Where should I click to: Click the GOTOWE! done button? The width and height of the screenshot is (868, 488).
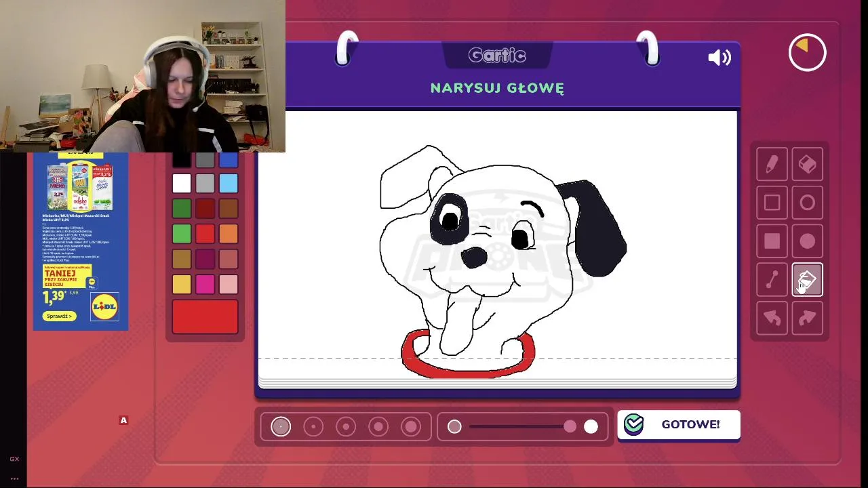pos(679,425)
